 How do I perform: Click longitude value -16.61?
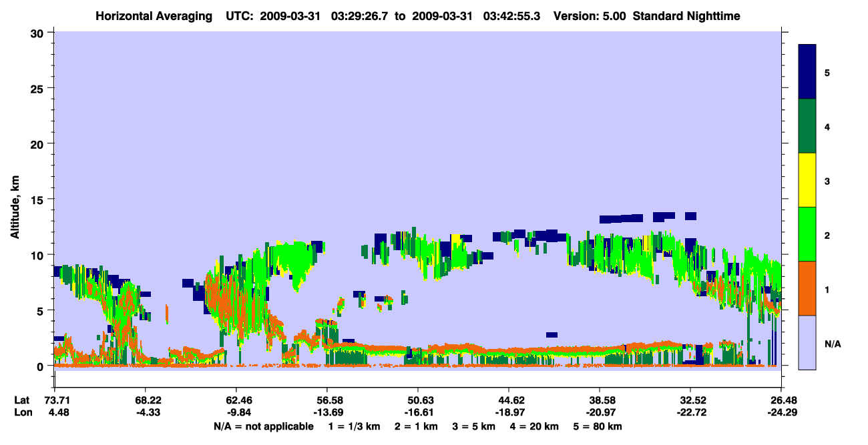point(418,412)
